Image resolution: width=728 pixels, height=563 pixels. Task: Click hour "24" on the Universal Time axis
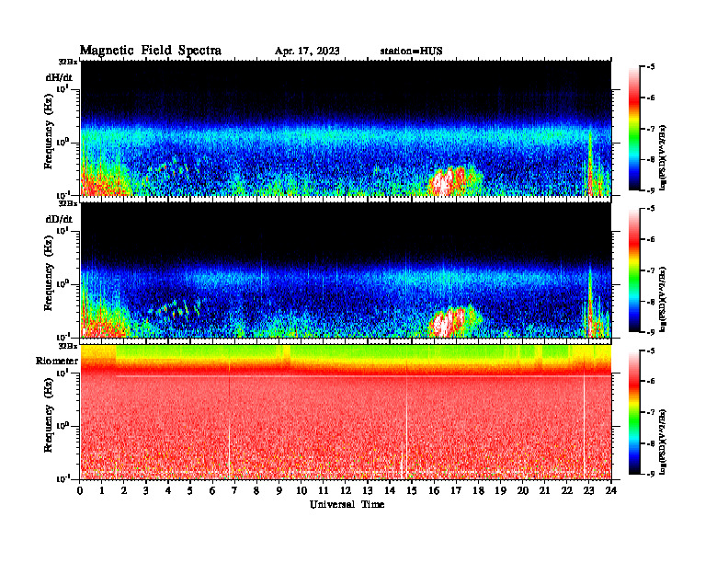(x=611, y=491)
